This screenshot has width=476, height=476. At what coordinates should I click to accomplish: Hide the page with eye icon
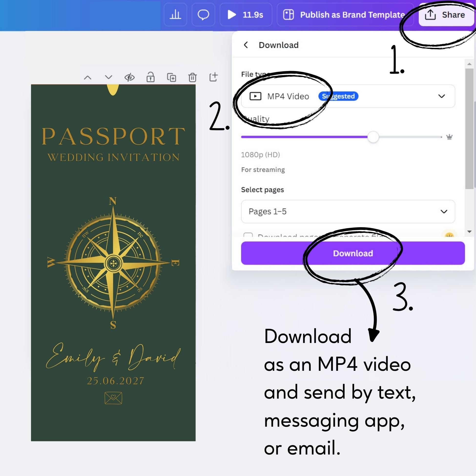(130, 78)
